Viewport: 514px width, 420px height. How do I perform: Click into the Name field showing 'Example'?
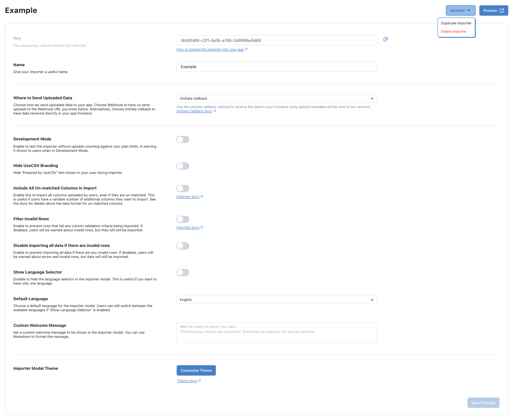276,67
